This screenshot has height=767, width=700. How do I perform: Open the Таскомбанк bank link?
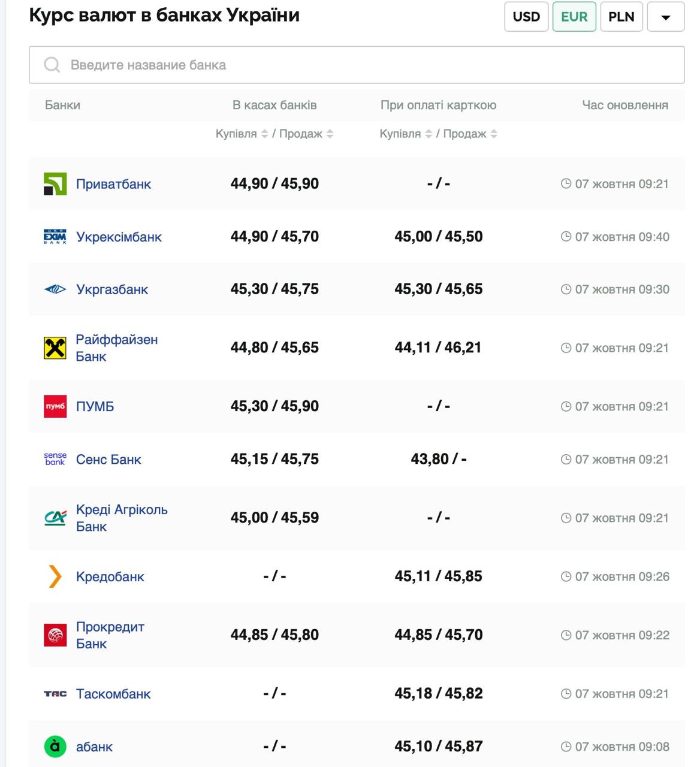point(113,694)
